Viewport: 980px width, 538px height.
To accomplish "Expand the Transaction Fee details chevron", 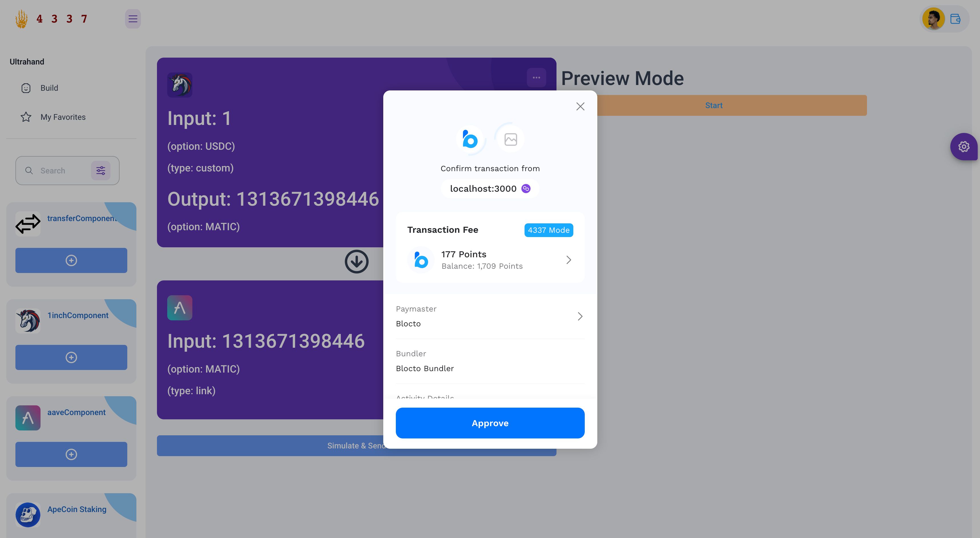I will 568,259.
